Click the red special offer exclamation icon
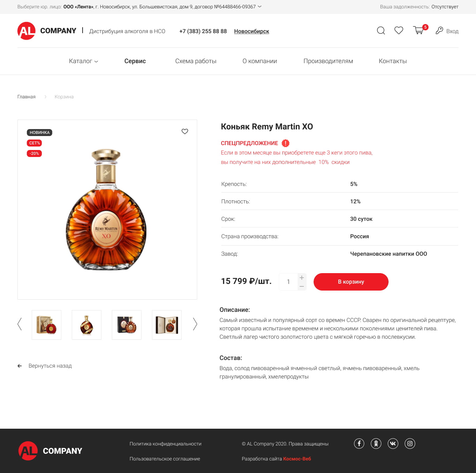 click(x=285, y=143)
